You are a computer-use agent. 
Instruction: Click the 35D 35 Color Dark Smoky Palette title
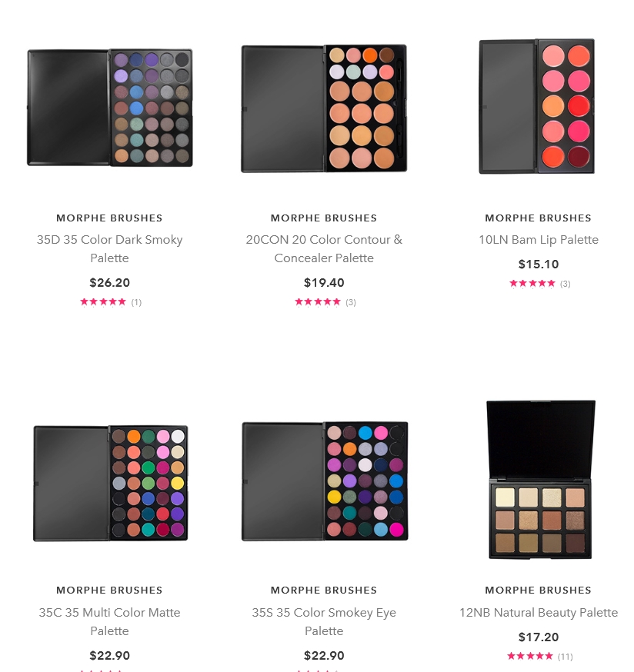click(x=109, y=248)
